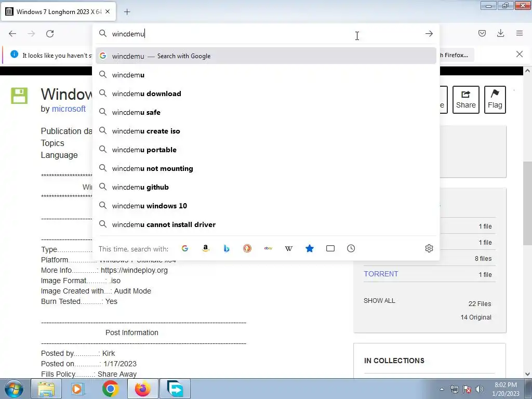The height and width of the screenshot is (399, 532).
Task: Open the Downloads panel
Action: (x=500, y=33)
